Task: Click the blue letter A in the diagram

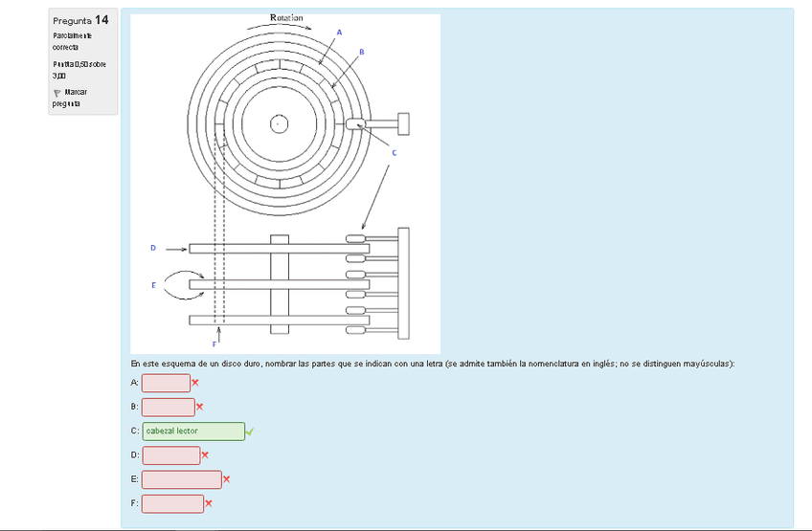Action: pos(338,32)
